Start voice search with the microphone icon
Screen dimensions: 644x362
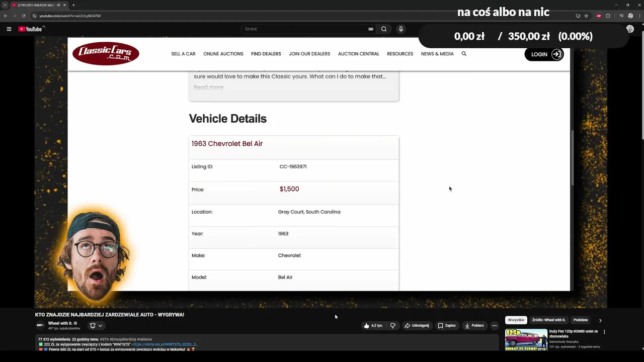[x=401, y=29]
